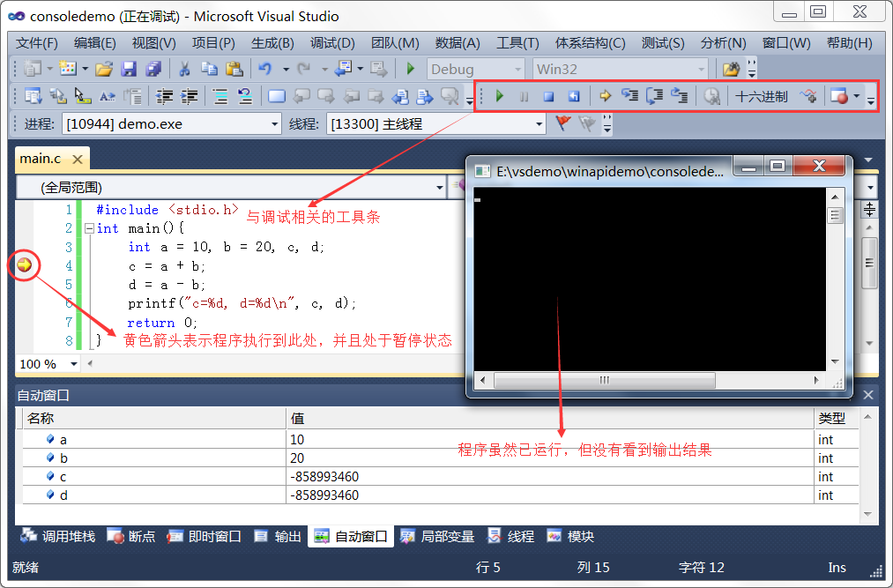Click the Show Next Statement yellow arrow icon
Viewport: 893px width, 588px height.
click(606, 97)
